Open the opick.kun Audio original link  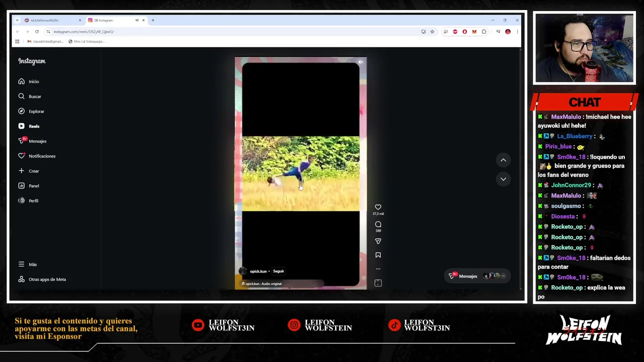click(x=262, y=284)
